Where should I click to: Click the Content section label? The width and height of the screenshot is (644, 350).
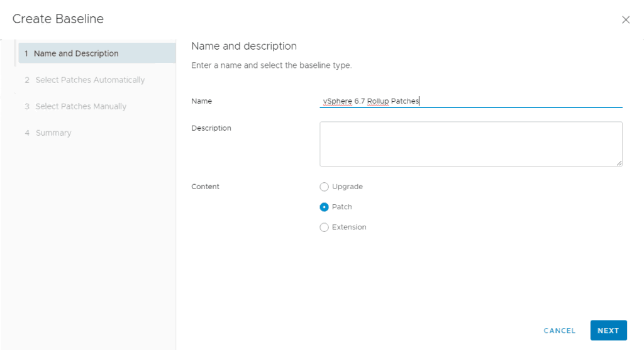(x=206, y=187)
